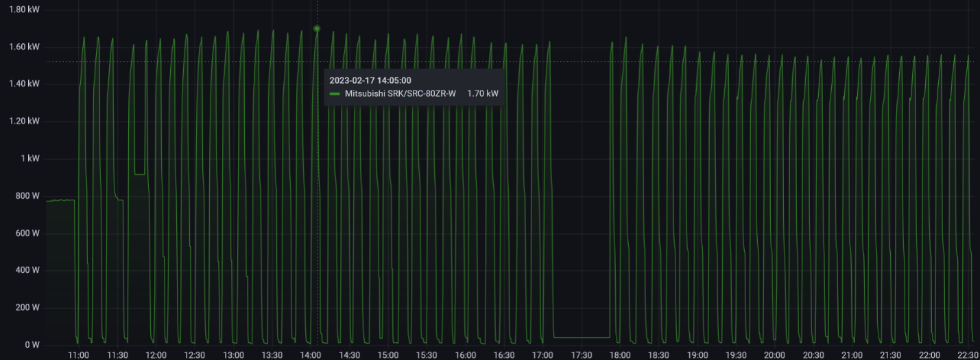This screenshot has height=360, width=980.
Task: Click the 1 kW y-axis label
Action: tap(29, 158)
